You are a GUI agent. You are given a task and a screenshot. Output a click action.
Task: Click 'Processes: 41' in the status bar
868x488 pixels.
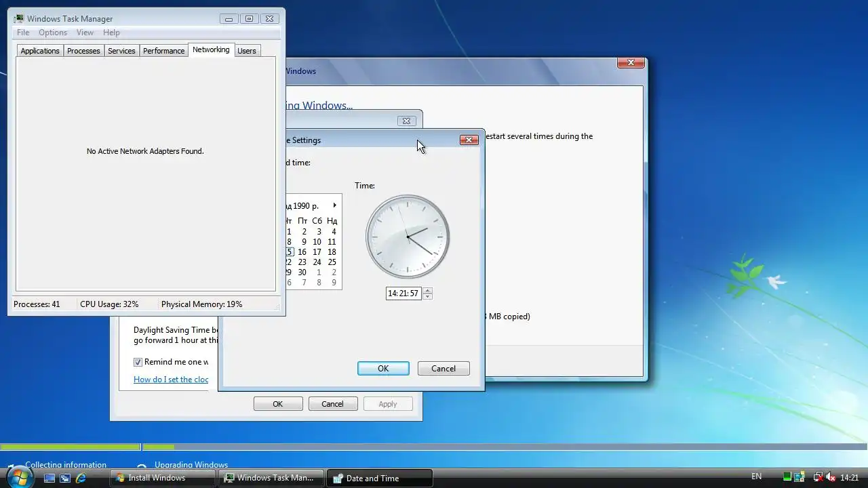click(37, 304)
